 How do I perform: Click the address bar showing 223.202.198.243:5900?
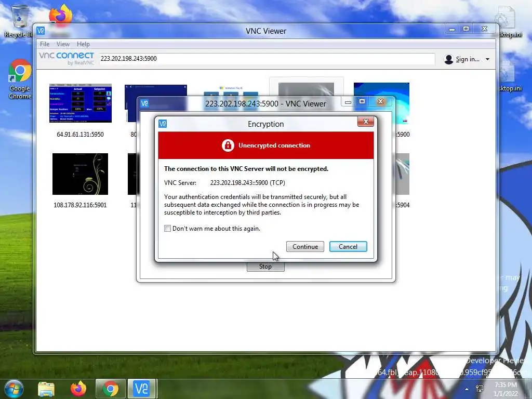[x=267, y=59]
